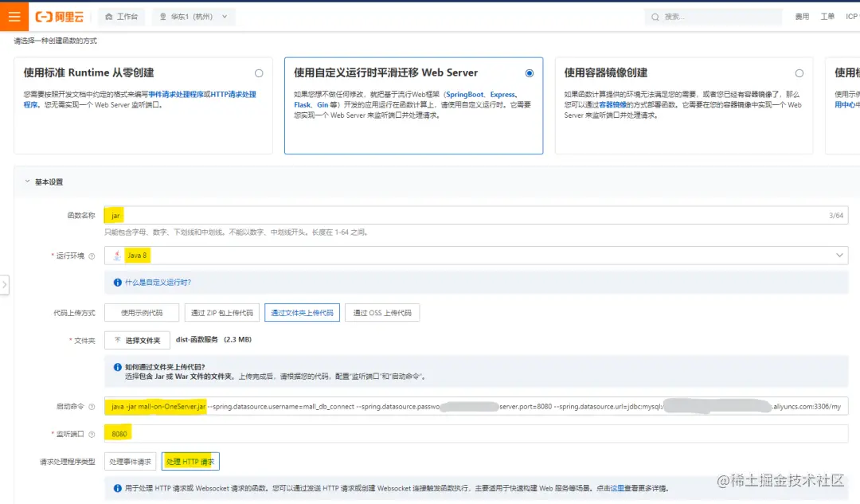Open the Express framework link

[x=502, y=94]
